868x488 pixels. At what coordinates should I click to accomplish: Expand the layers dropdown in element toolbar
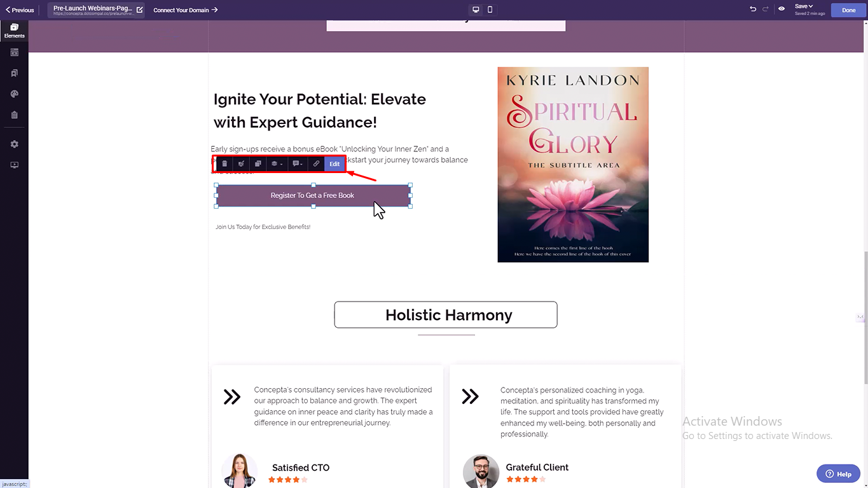tap(277, 164)
